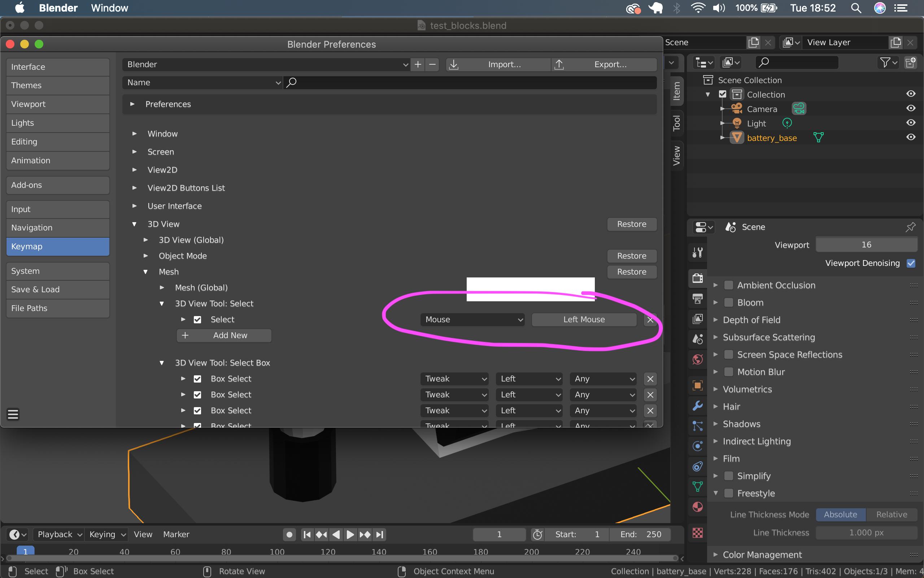The width and height of the screenshot is (924, 578).
Task: Open the Modifiers wrench tab icon
Action: 698,406
